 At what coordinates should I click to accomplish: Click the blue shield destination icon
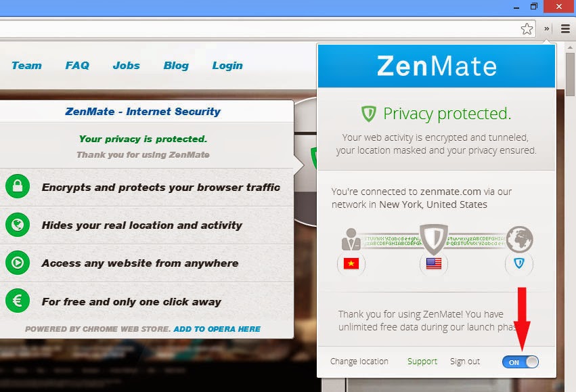[518, 263]
